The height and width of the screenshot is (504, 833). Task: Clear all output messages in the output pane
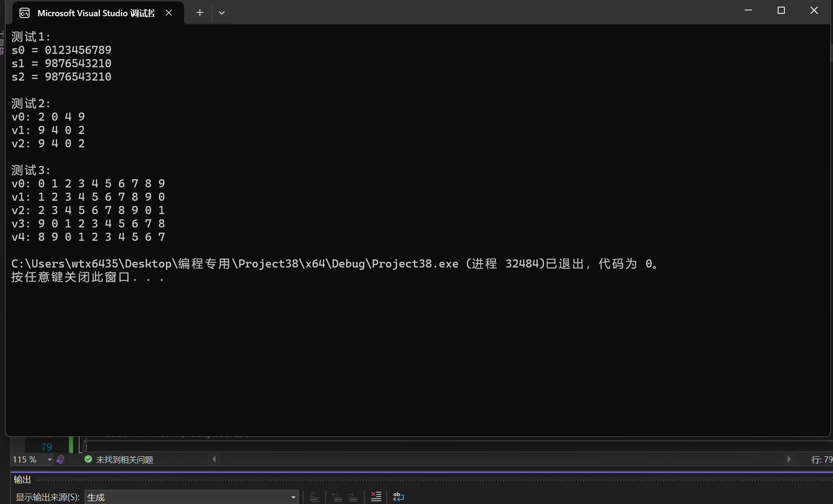(376, 496)
